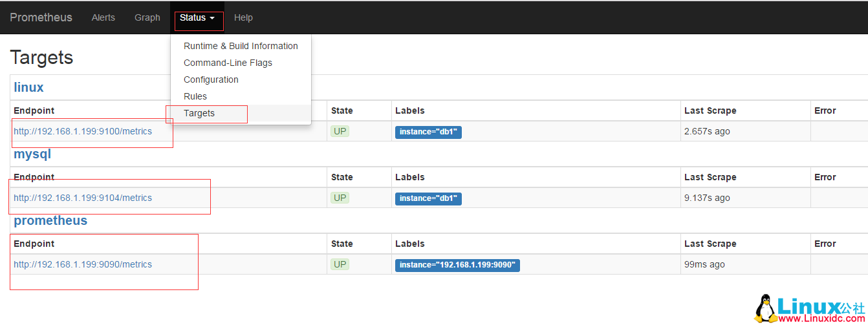Click State header in prometheus table
The height and width of the screenshot is (325, 868).
342,244
